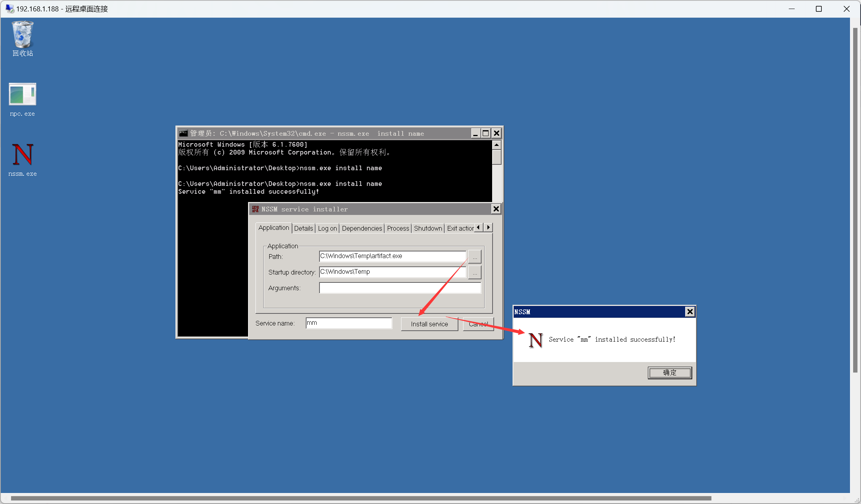Close the NSSM service installer dialog
This screenshot has height=504, width=861.
pos(496,209)
